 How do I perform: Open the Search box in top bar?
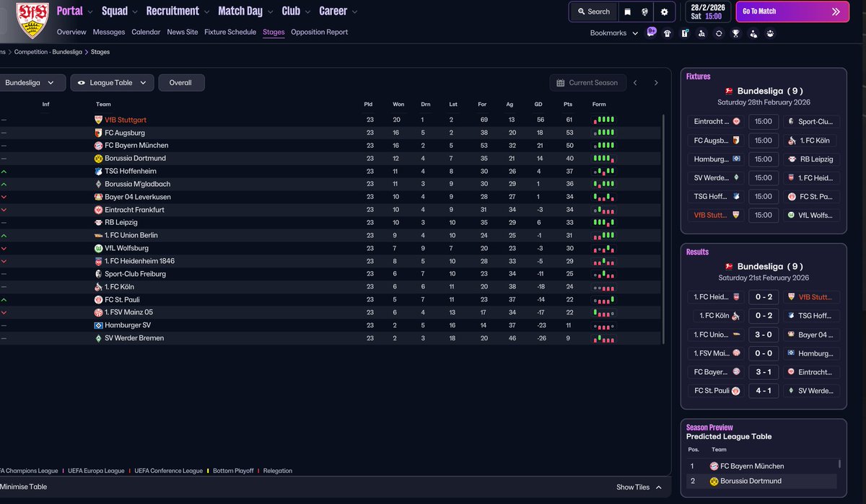pyautogui.click(x=593, y=12)
